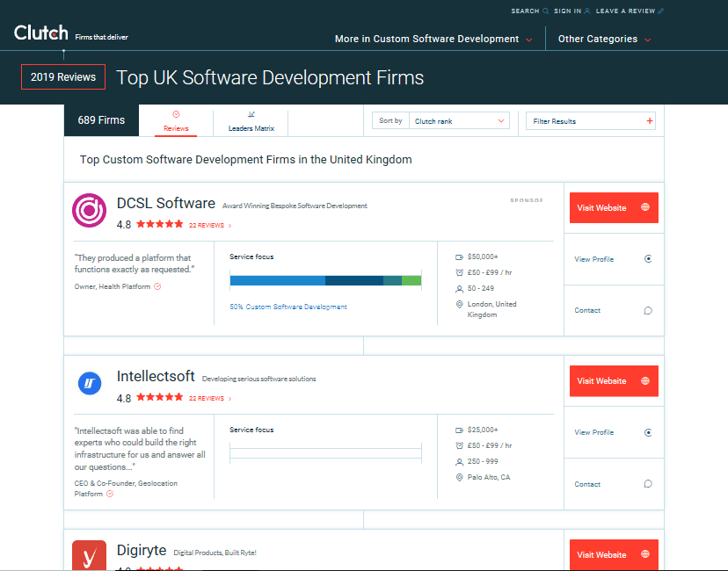Viewport: 728px width, 571px height.
Task: Click the plus icon in Filter Results
Action: click(650, 121)
